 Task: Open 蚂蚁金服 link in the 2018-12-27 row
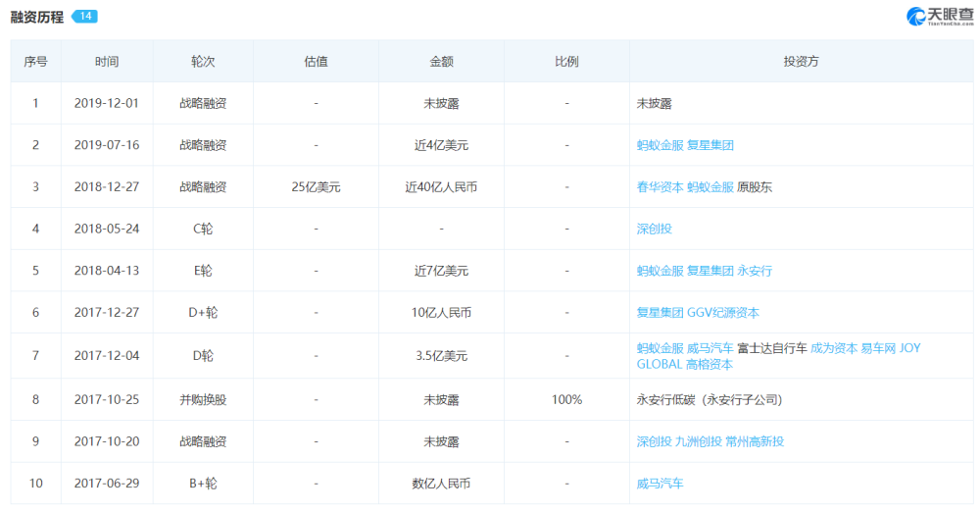point(710,187)
